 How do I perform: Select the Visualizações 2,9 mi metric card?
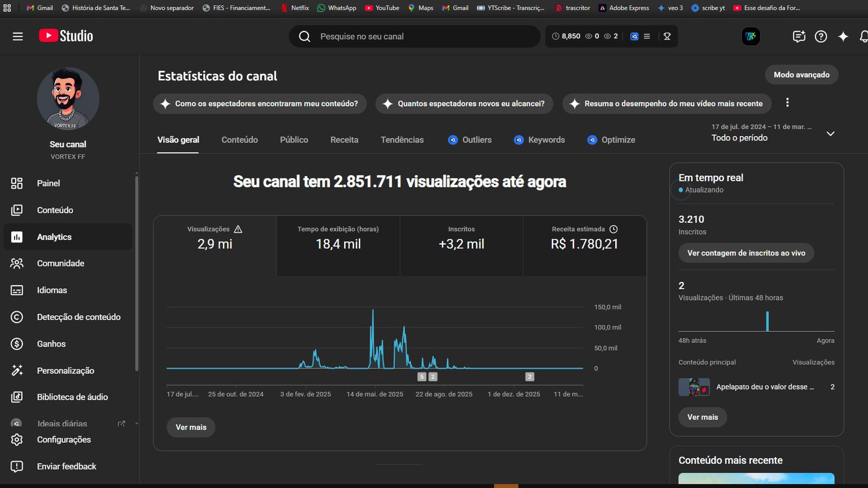[x=215, y=246]
